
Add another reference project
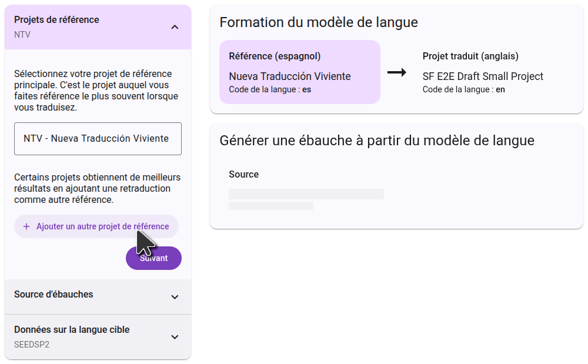point(96,226)
